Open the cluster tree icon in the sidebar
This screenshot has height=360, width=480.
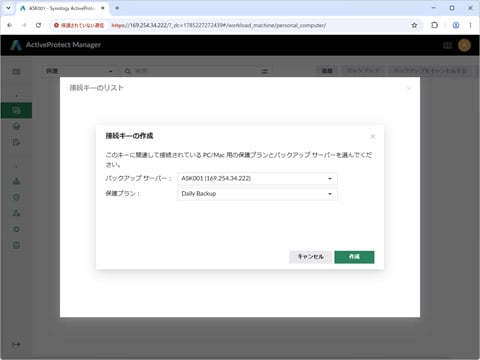(x=16, y=213)
